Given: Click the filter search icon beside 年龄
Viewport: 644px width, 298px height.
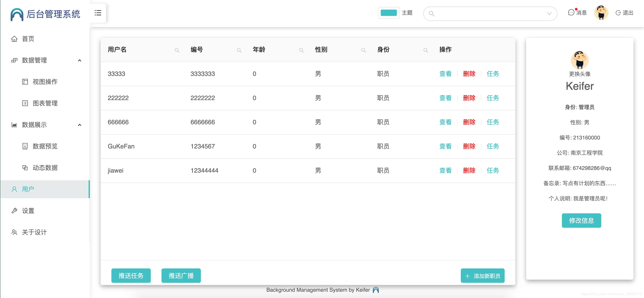Looking at the screenshot, I should (301, 50).
